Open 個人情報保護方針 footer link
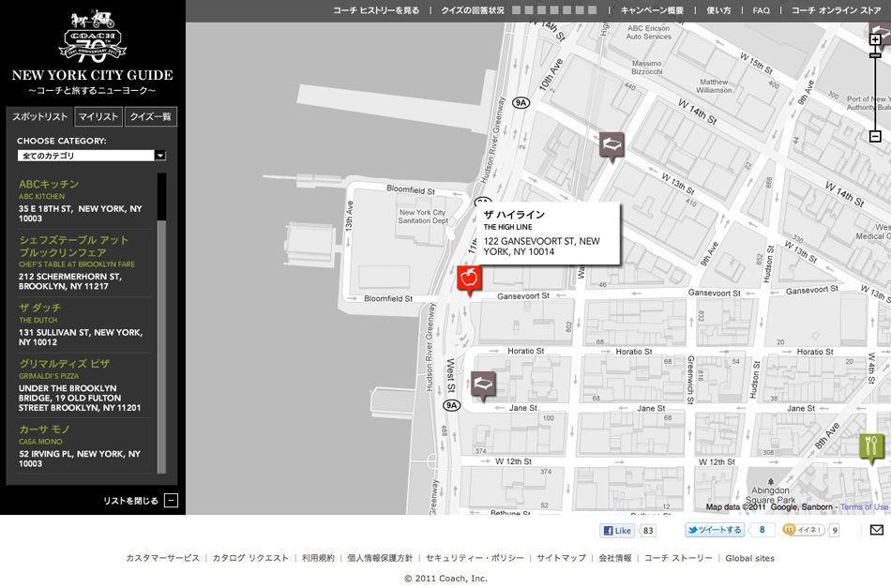Viewport: 891px width, 588px height. tap(380, 558)
